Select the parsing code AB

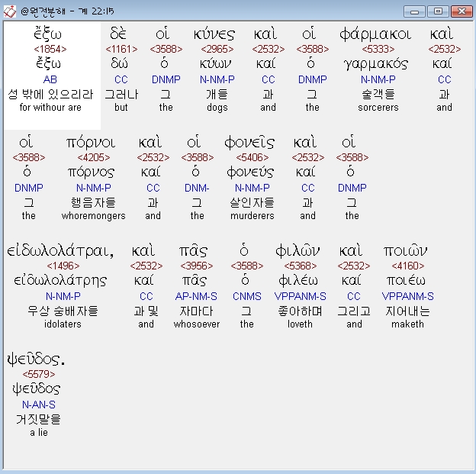click(x=50, y=79)
